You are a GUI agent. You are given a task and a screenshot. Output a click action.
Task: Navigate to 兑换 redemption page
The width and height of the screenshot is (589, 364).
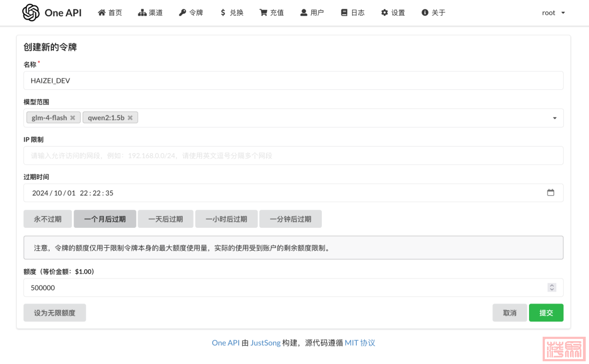point(232,13)
